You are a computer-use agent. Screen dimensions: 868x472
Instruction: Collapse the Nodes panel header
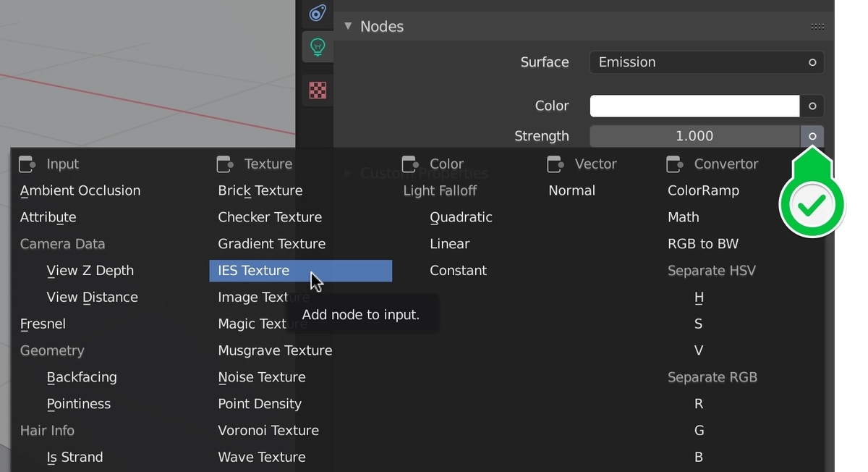coord(348,26)
